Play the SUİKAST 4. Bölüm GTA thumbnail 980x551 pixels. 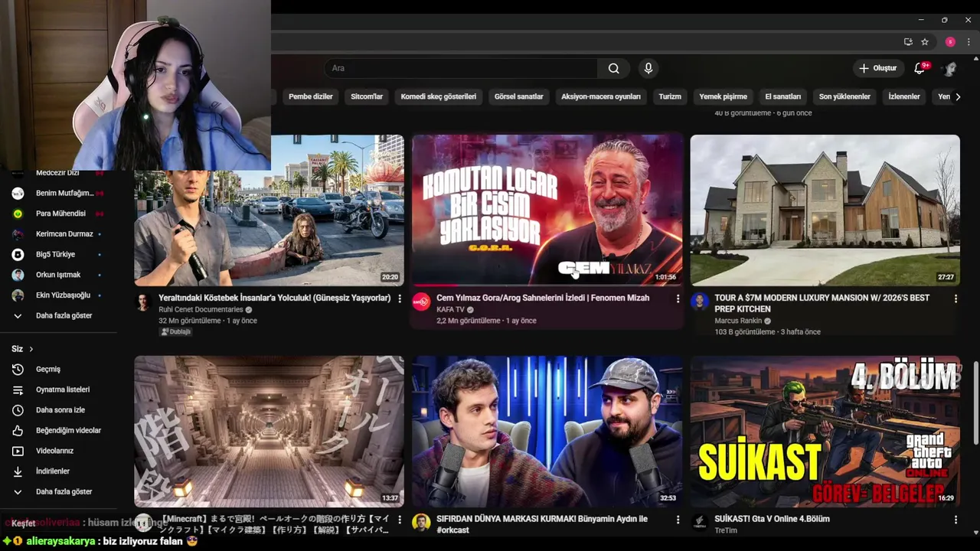tap(825, 431)
